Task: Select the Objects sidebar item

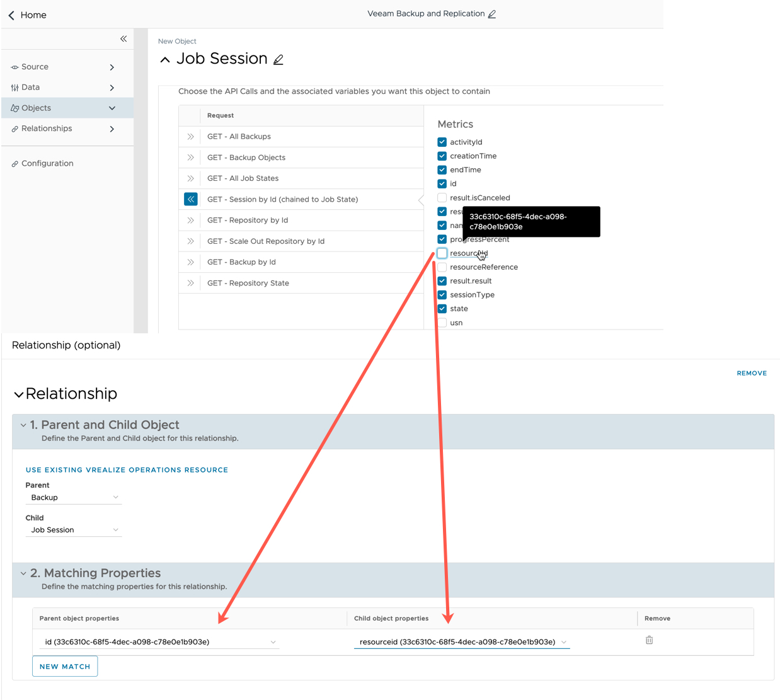Action: click(x=67, y=108)
